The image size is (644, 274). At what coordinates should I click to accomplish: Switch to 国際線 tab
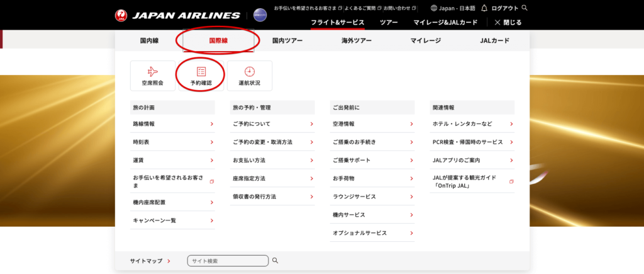pyautogui.click(x=218, y=40)
